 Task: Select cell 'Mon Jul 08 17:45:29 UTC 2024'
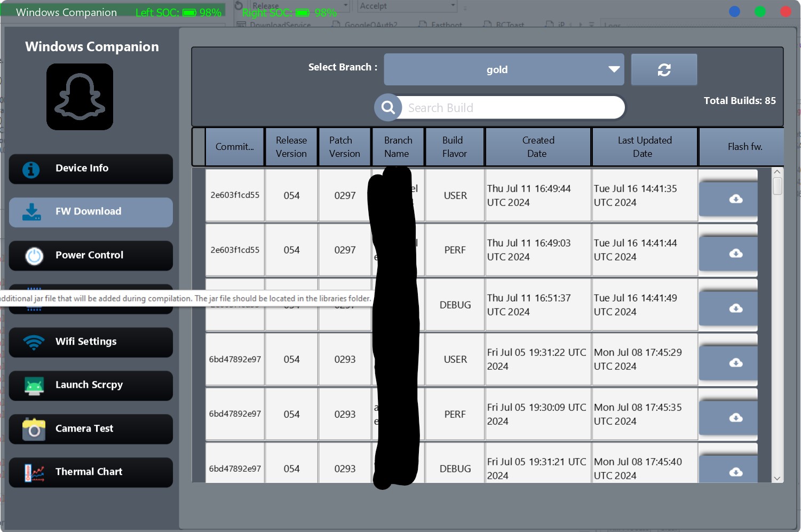click(645, 359)
